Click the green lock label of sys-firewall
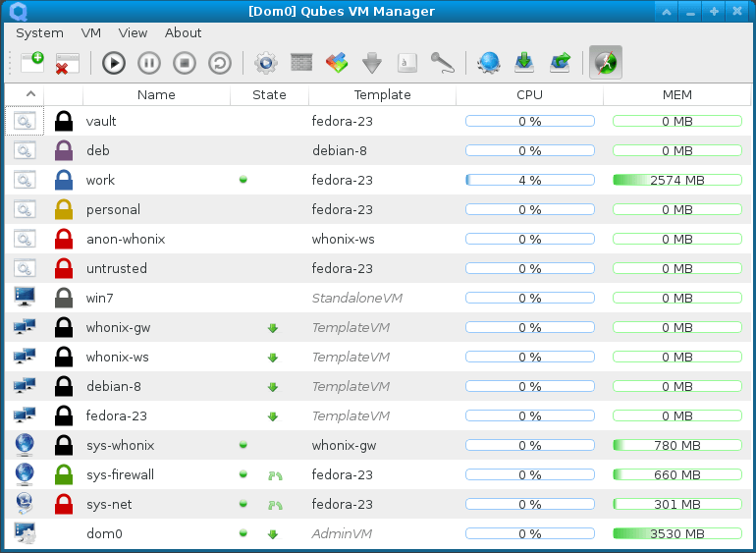 pyautogui.click(x=64, y=474)
